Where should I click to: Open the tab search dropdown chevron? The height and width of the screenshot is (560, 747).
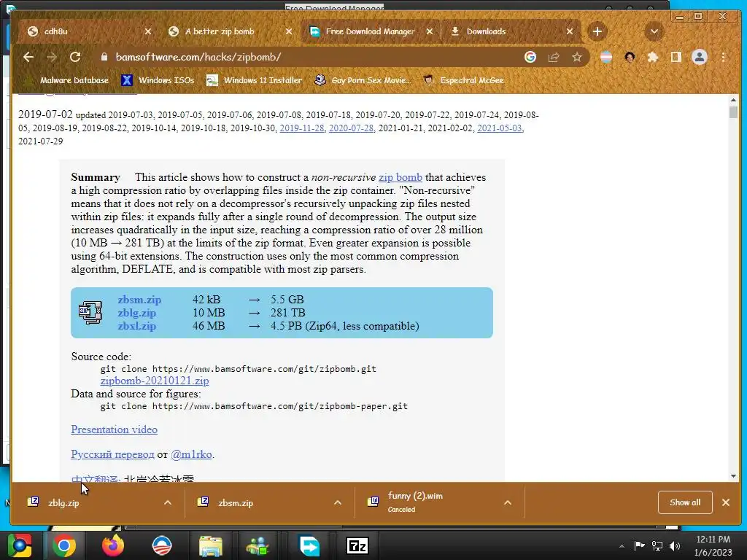point(654,31)
